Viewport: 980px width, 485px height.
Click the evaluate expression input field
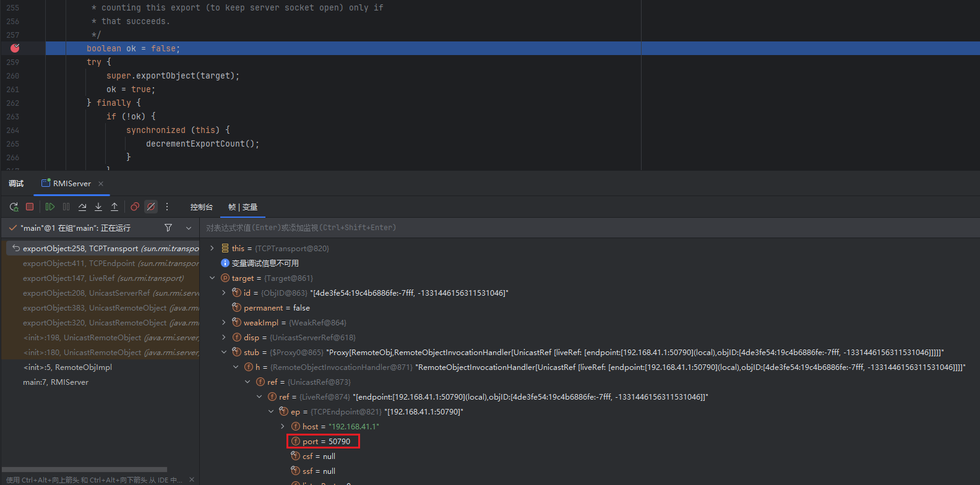click(557, 228)
